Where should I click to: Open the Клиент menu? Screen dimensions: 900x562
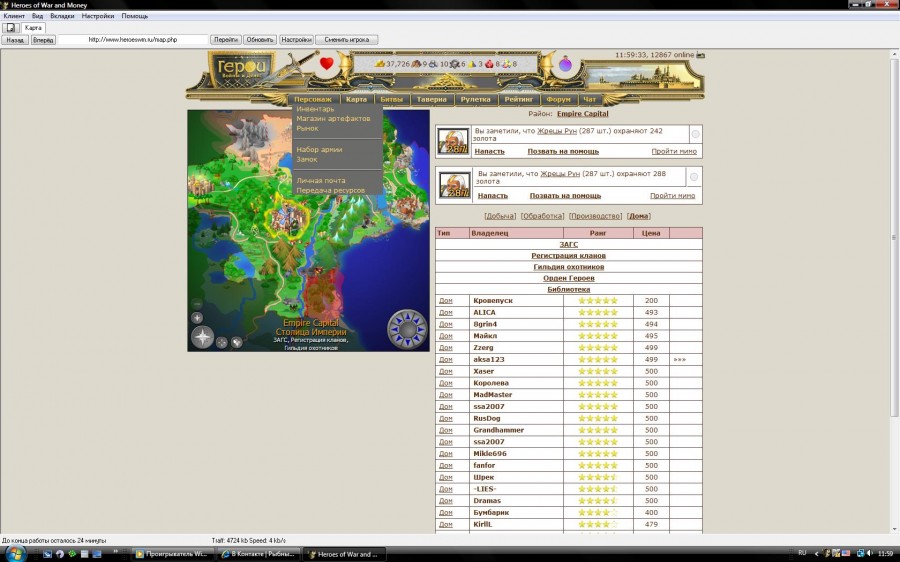(14, 16)
